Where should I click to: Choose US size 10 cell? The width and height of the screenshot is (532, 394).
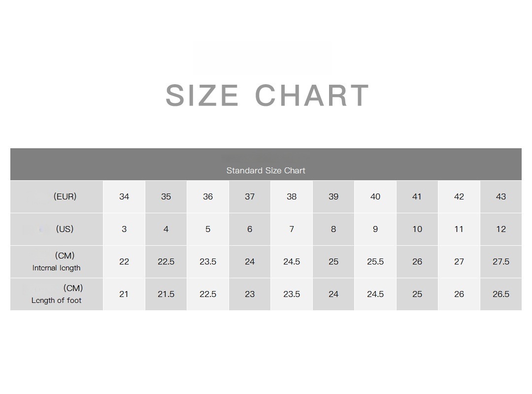click(x=417, y=229)
